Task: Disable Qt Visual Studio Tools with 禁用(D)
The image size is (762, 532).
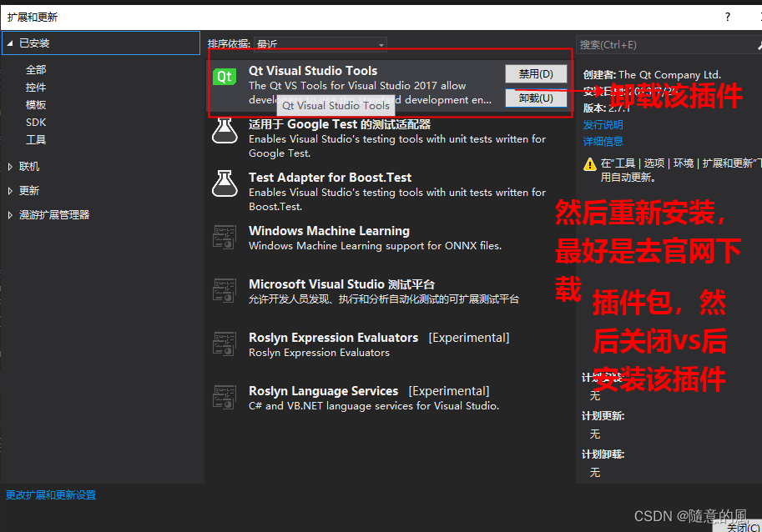Action: pos(536,73)
